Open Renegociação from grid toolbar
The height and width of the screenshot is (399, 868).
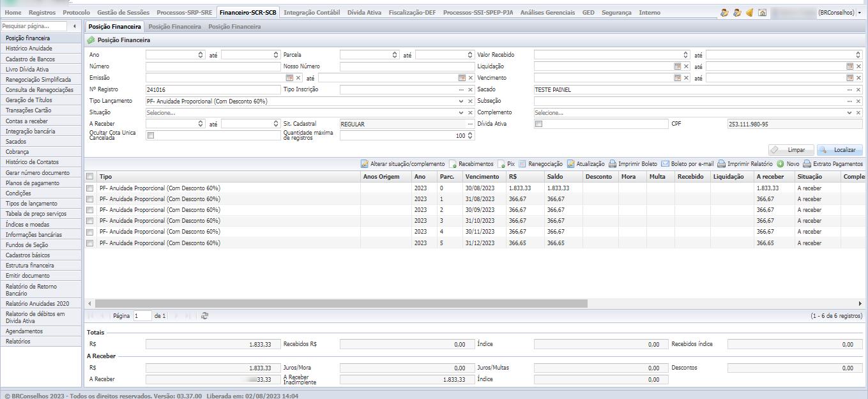[x=540, y=164]
